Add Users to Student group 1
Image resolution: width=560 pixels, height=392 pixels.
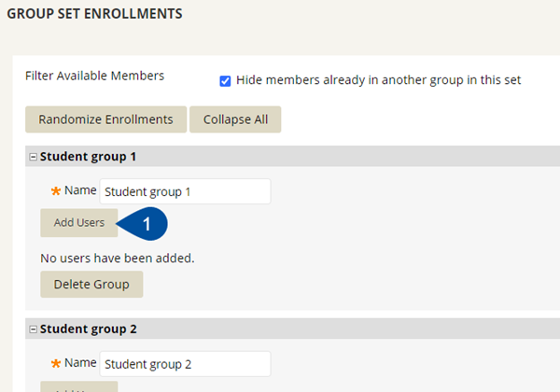point(79,223)
